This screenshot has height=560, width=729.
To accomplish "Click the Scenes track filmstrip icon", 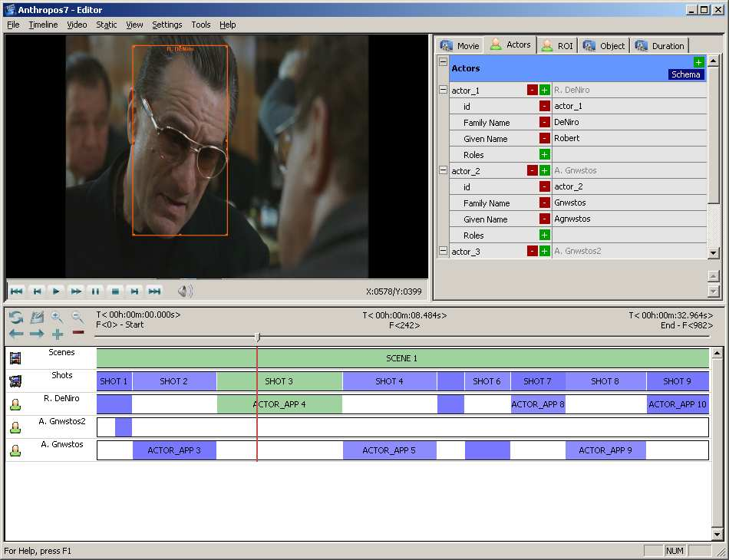I will point(15,357).
